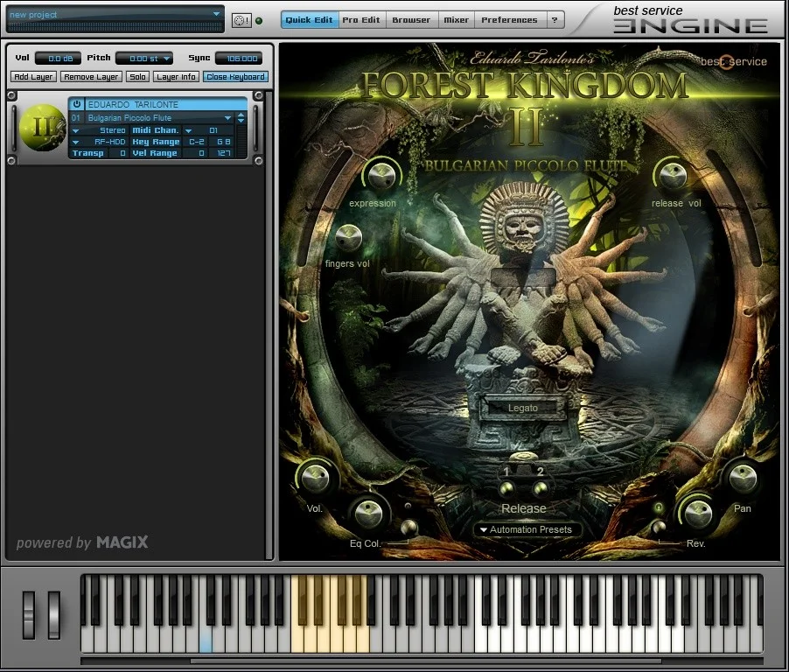This screenshot has height=672, width=789.
Task: Enable Release sample button 1
Action: (506, 487)
